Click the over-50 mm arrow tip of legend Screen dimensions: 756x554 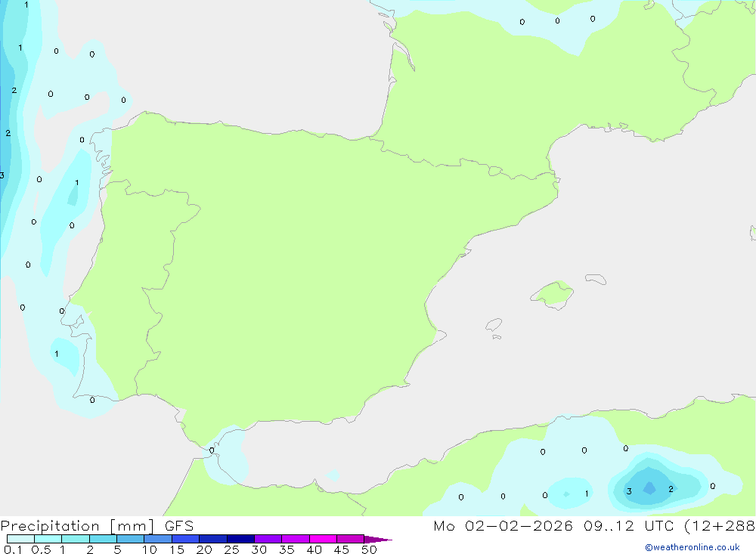[378, 539]
